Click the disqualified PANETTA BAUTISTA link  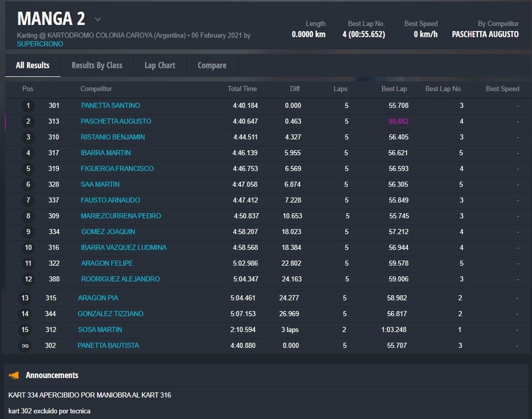[108, 346]
